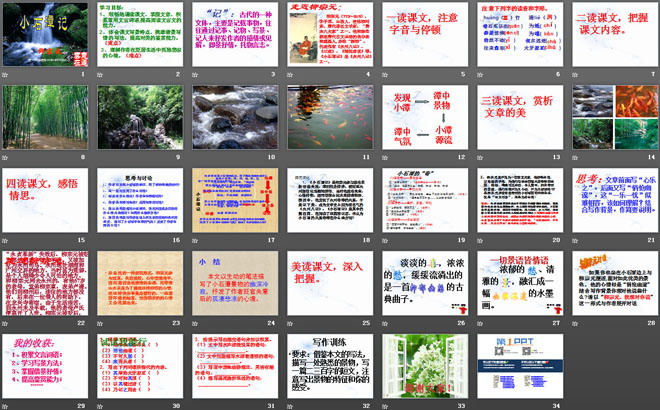Select slide 2 with green 学习目标 text
The height and width of the screenshot is (410, 660).
click(x=140, y=35)
